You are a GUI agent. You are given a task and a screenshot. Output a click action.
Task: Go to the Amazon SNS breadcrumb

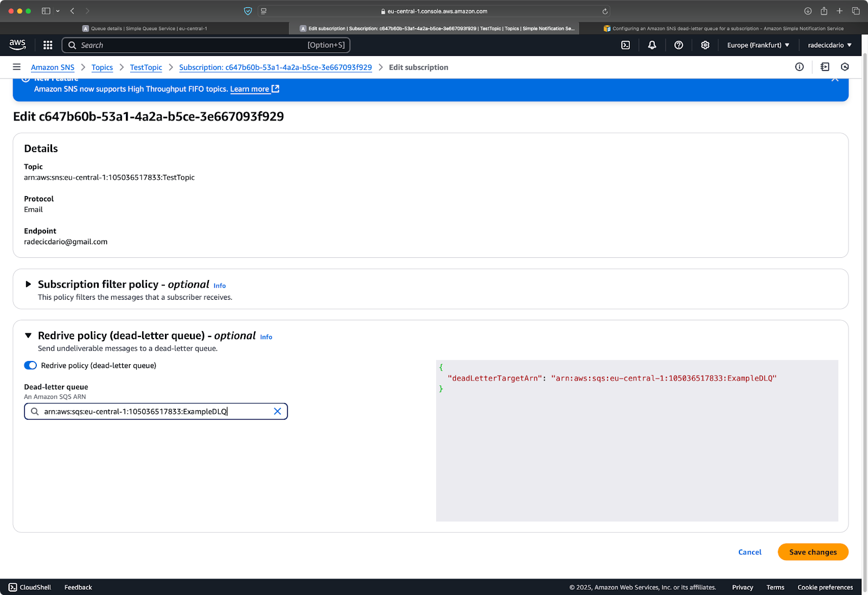53,67
